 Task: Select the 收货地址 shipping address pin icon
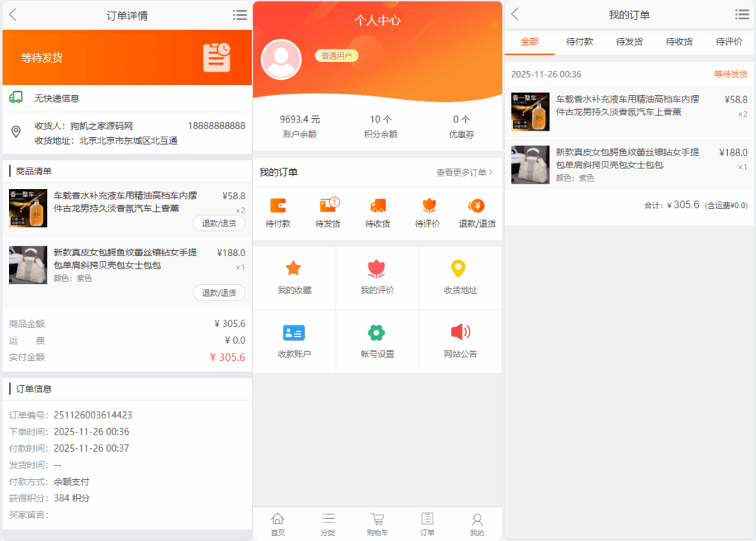pyautogui.click(x=460, y=274)
